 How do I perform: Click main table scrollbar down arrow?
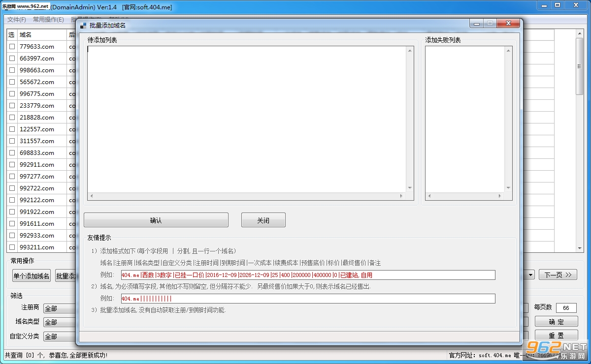[x=580, y=248]
